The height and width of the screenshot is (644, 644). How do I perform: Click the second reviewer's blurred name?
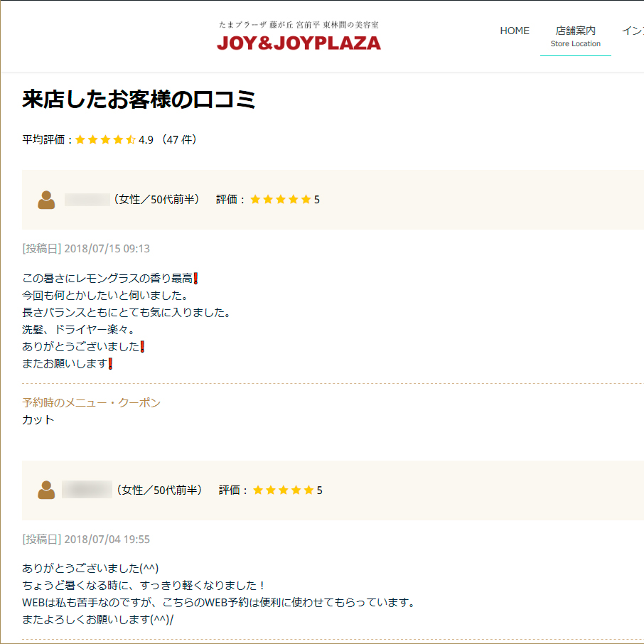pos(87,490)
